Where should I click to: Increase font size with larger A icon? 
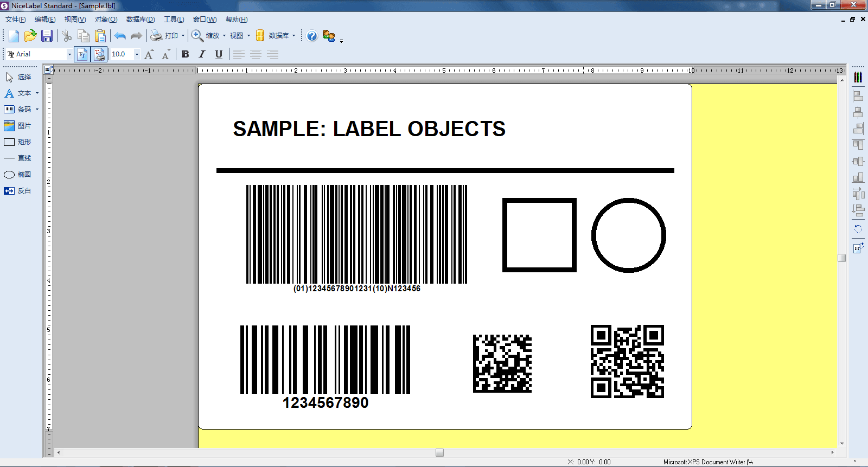[149, 54]
